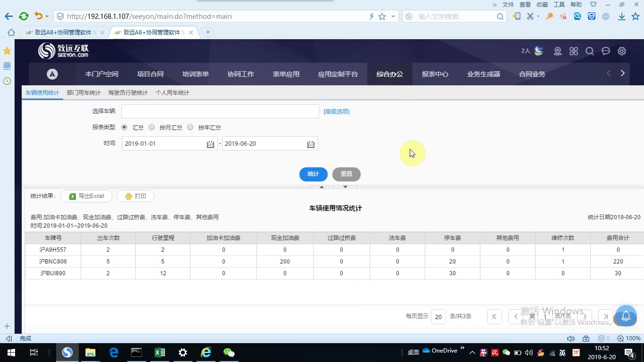Open the location pin icon in header

(558, 51)
